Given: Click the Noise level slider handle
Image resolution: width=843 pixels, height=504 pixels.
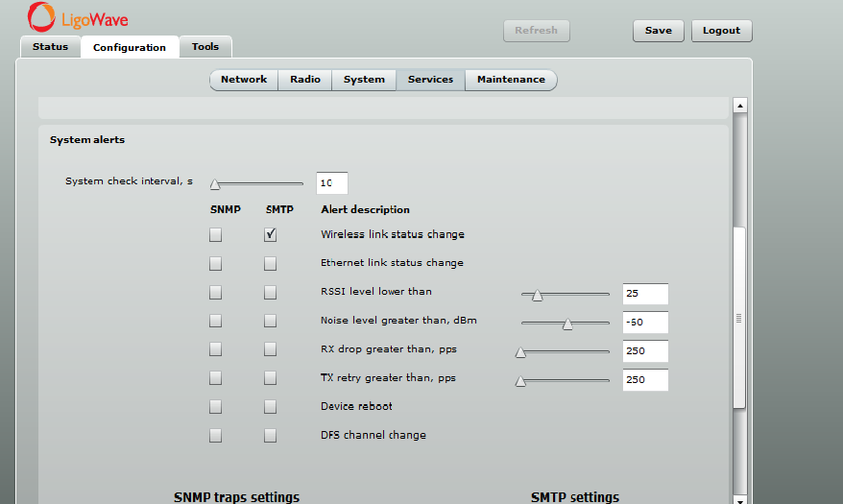Looking at the screenshot, I should coord(567,324).
